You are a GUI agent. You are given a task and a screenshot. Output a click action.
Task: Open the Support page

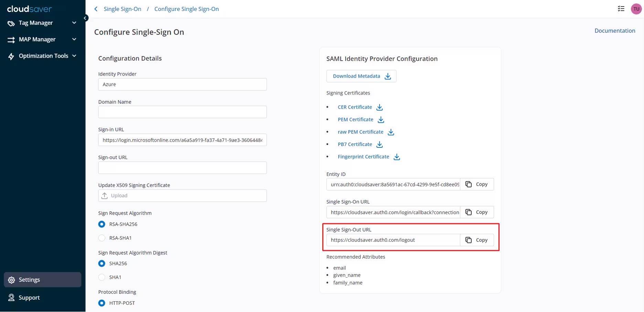tap(29, 298)
